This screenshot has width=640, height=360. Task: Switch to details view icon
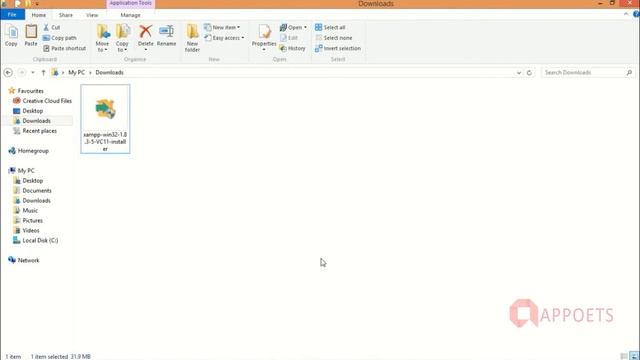[x=624, y=356]
